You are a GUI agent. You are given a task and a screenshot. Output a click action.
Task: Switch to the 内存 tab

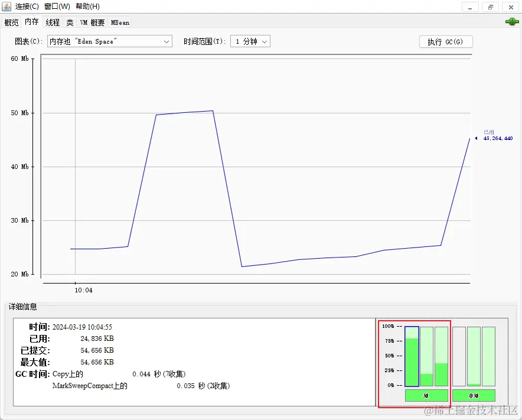coord(32,22)
